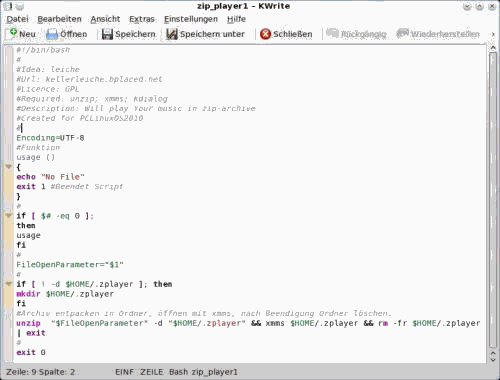
Task: Collapse the 'if [ ! -d $HOME/.zplayer ]' fold marker
Action: [9, 284]
